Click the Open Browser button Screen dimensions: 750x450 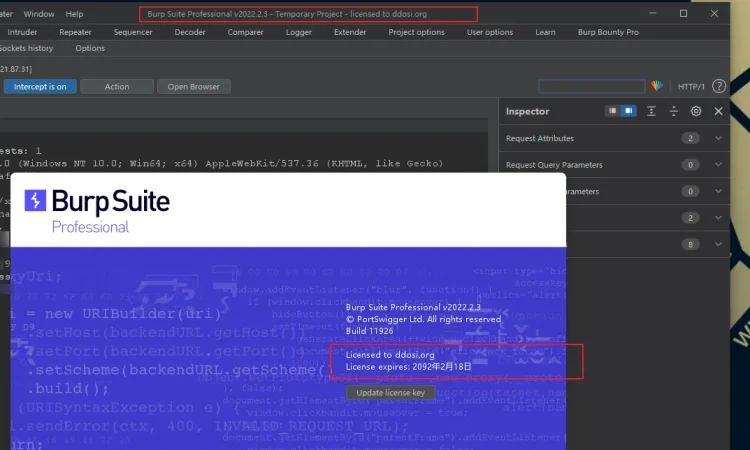click(x=194, y=87)
